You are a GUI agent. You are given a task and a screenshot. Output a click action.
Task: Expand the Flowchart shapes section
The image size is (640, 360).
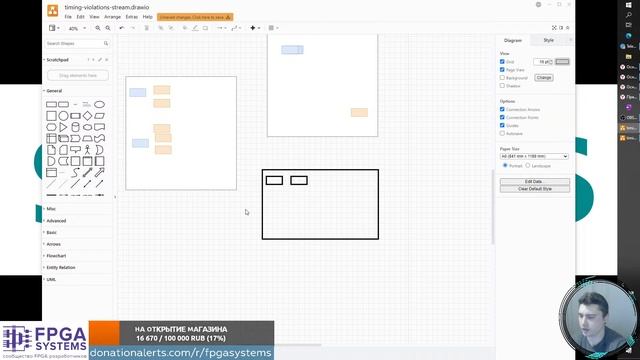56,256
